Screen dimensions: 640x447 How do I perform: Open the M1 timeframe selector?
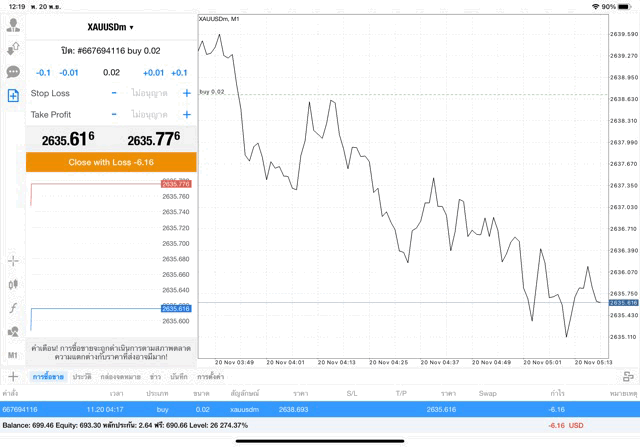coord(13,355)
